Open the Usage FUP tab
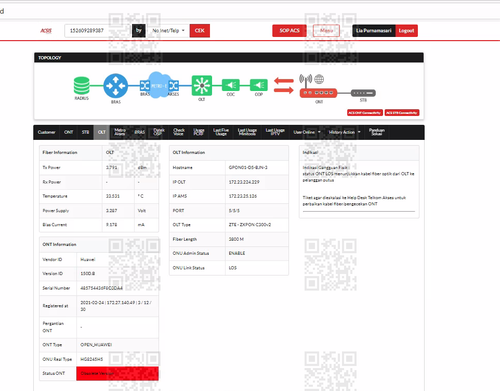The width and height of the screenshot is (500, 391). point(199,132)
